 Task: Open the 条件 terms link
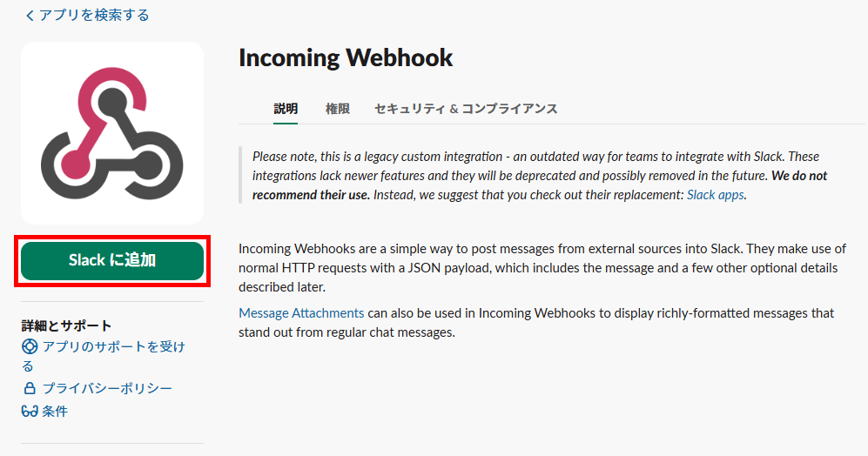55,411
